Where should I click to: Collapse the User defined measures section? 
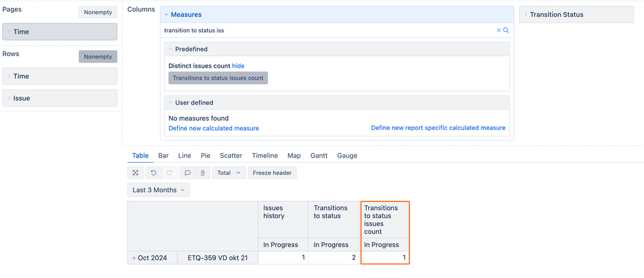(x=337, y=102)
